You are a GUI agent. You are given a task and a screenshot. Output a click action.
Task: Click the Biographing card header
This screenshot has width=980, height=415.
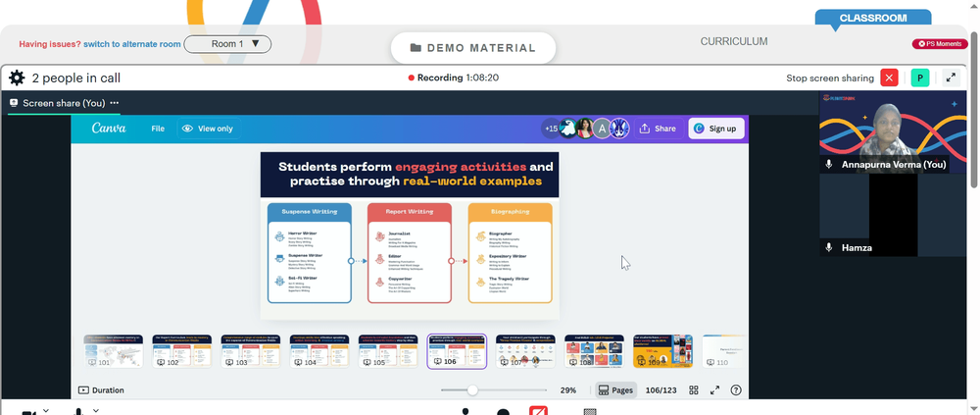[x=510, y=212]
